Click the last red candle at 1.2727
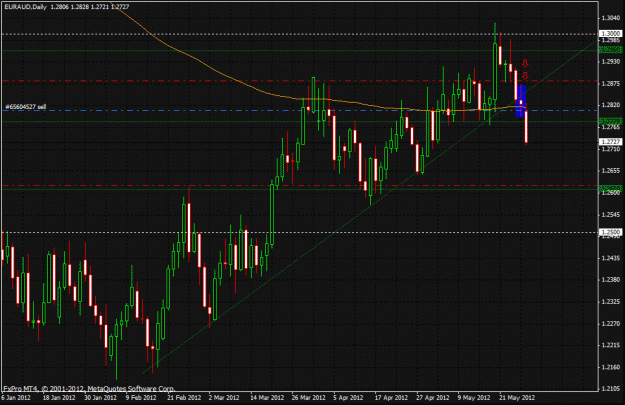 [x=526, y=126]
